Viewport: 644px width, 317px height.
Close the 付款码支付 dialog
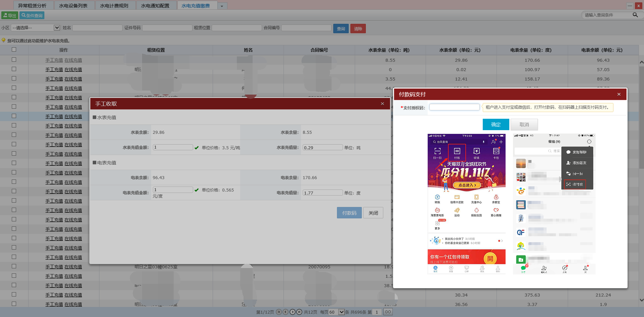coord(619,94)
